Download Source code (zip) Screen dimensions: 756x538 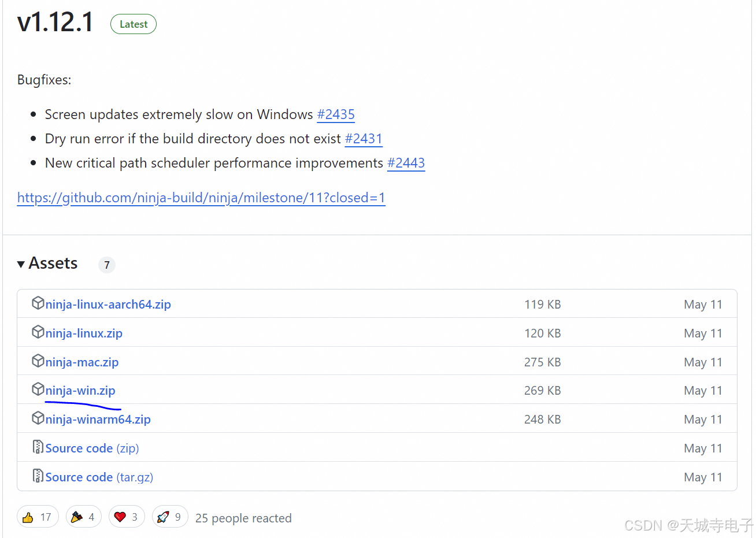[x=92, y=448]
